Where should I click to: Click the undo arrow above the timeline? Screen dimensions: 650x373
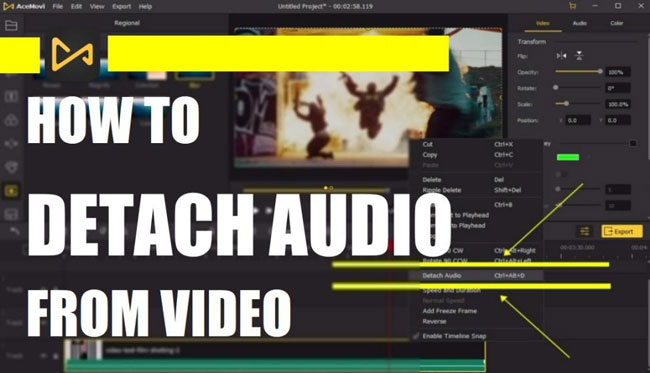point(15,230)
